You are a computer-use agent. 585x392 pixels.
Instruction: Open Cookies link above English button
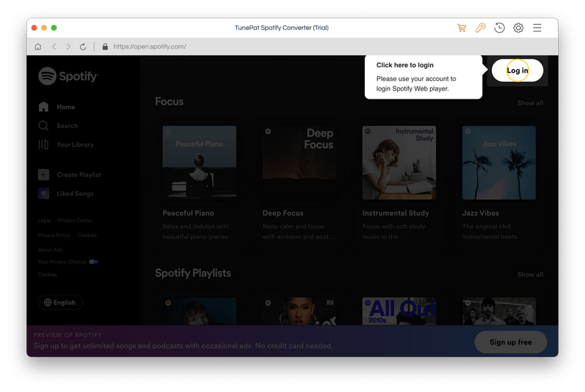pyautogui.click(x=48, y=274)
